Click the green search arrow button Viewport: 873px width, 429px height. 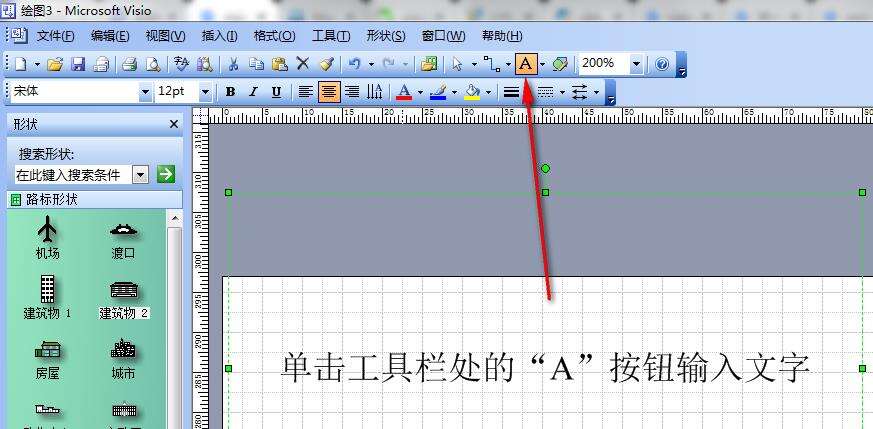pos(165,174)
